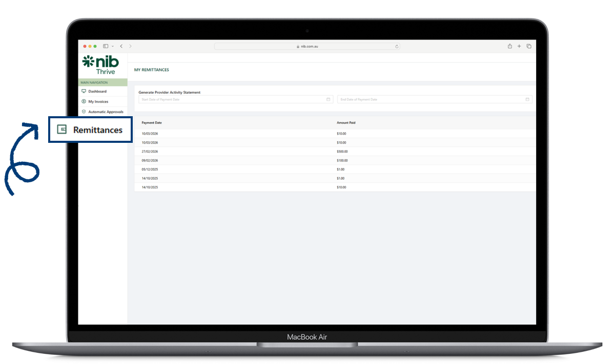The width and height of the screenshot is (615, 364).
Task: Open the calendar icon in the Start Date field
Action: point(329,99)
